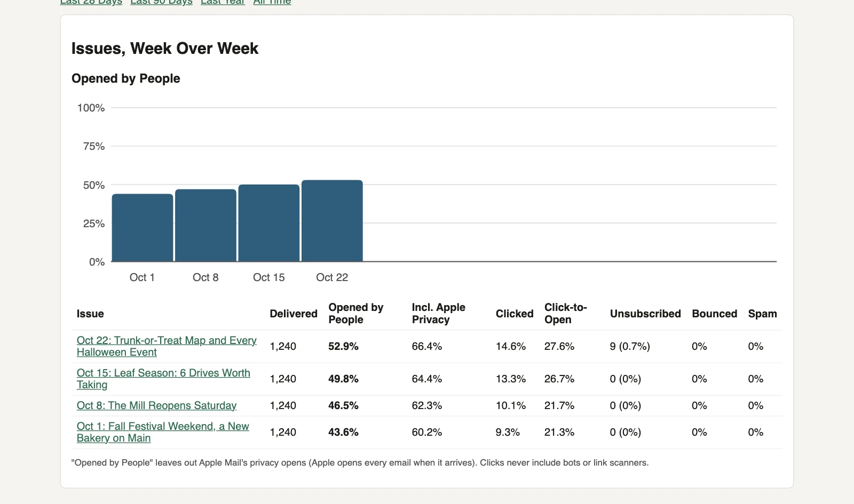This screenshot has height=504, width=854.
Task: Click the Issues, Week Over Week heading
Action: pyautogui.click(x=165, y=49)
